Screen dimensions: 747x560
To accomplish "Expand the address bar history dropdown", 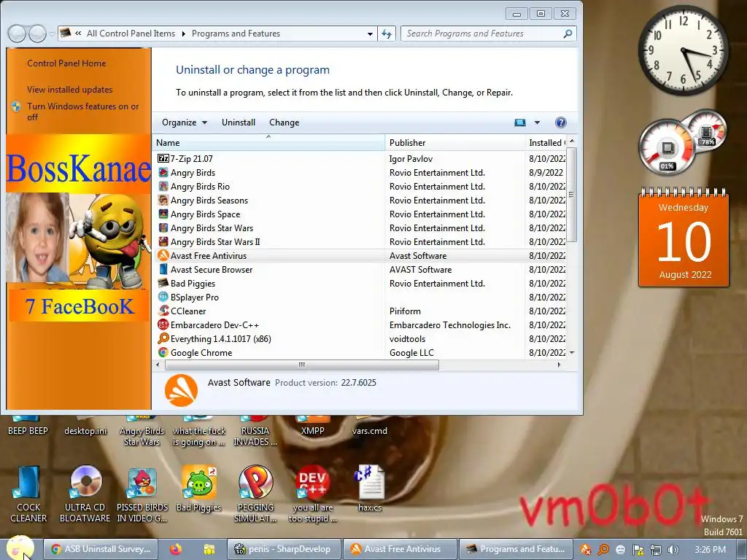I will click(370, 34).
